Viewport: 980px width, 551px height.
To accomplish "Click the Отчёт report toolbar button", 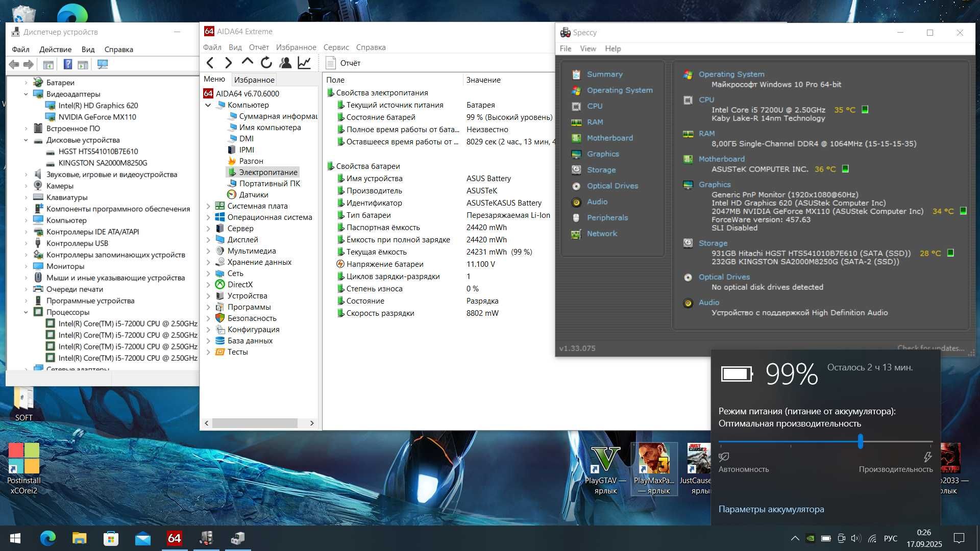I will [x=343, y=63].
